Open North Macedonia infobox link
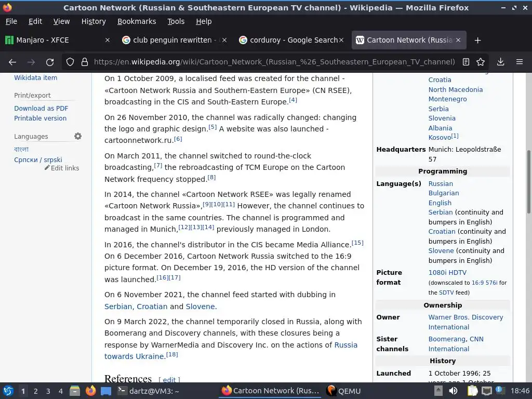Screen dimensions: 532x399 455,89
